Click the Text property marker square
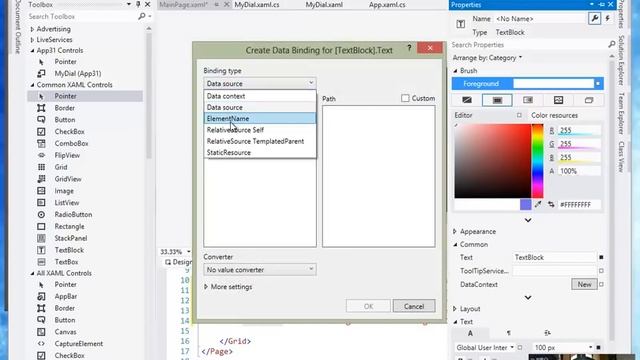The image size is (640, 360). click(x=601, y=257)
